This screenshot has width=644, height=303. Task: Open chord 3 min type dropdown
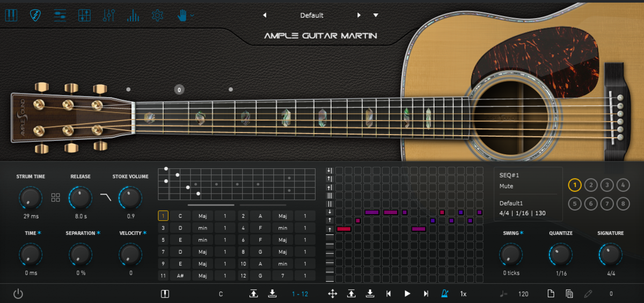[x=203, y=228]
